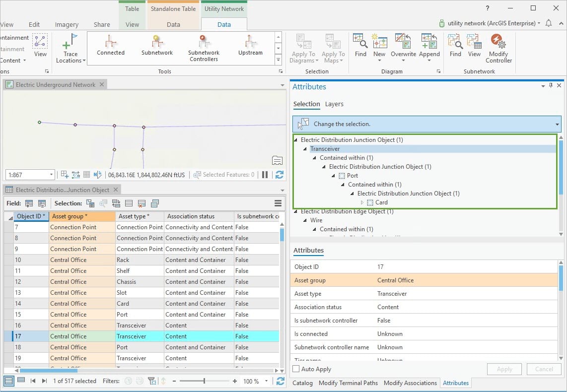Collapse the Wire tree node
This screenshot has height=392, width=567.
click(x=305, y=220)
